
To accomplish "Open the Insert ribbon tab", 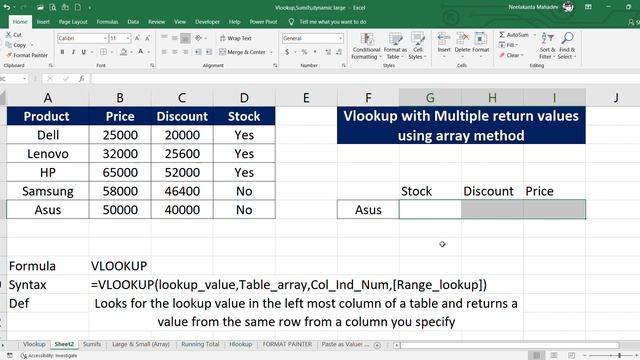I will [43, 22].
